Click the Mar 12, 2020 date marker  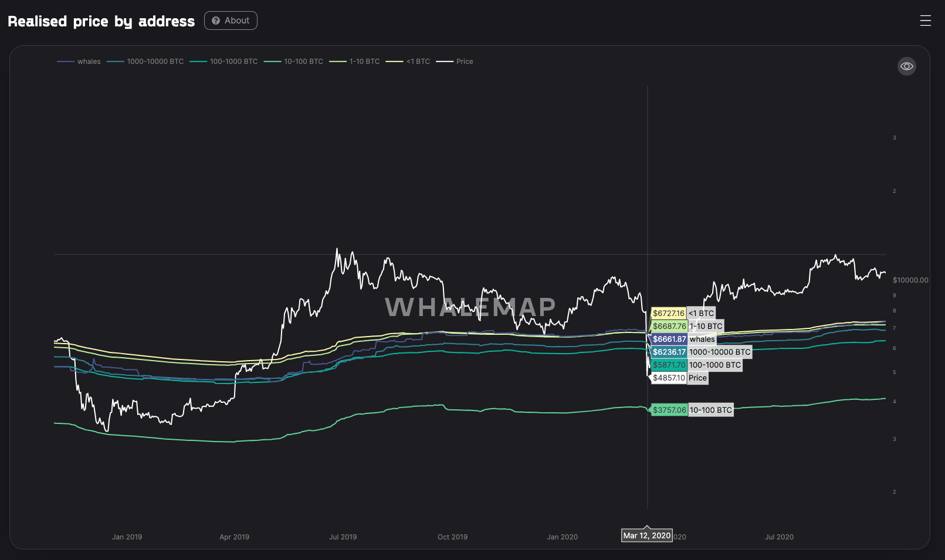pyautogui.click(x=646, y=535)
